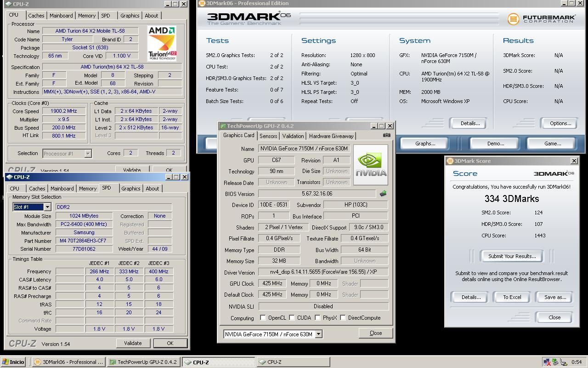Open Graphics tab in upper CPU-Z window
This screenshot has height=368, width=588.
click(130, 16)
